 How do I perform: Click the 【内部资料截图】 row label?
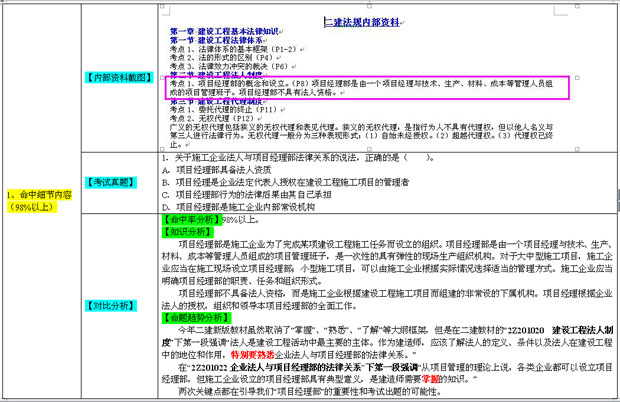(116, 77)
